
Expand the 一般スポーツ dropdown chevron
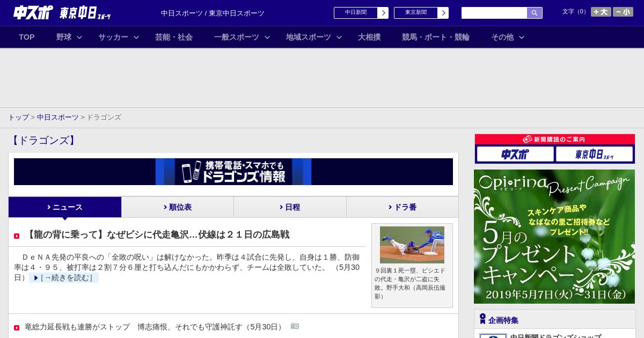267,37
